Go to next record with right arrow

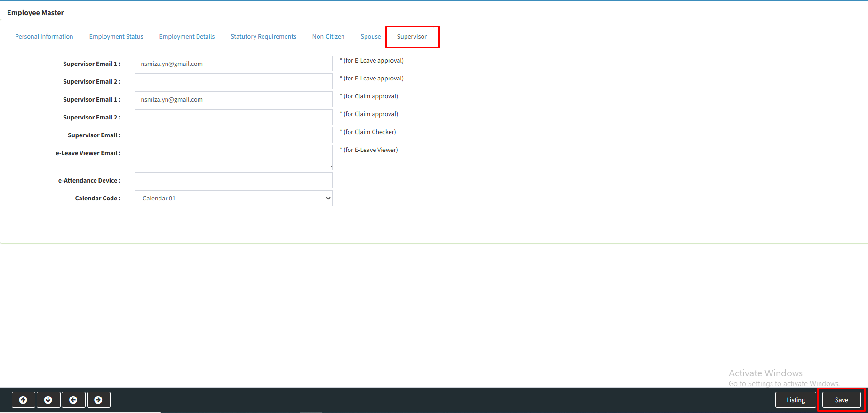click(x=98, y=400)
